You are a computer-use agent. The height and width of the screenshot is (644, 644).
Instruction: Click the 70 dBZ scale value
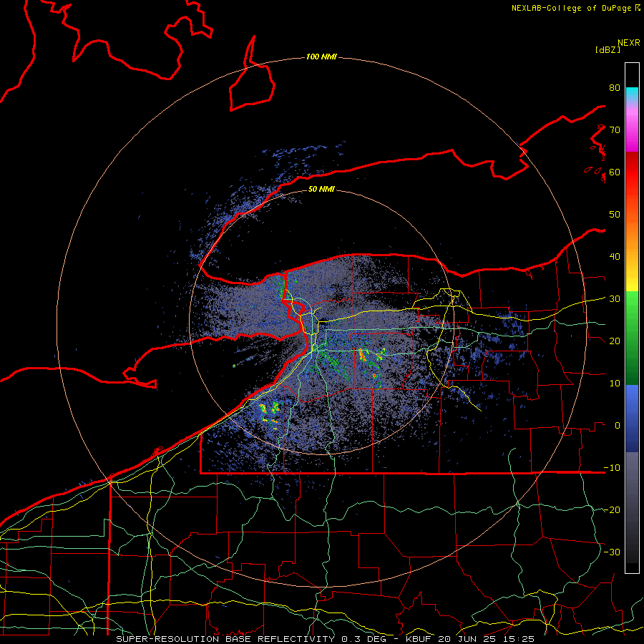pyautogui.click(x=615, y=130)
